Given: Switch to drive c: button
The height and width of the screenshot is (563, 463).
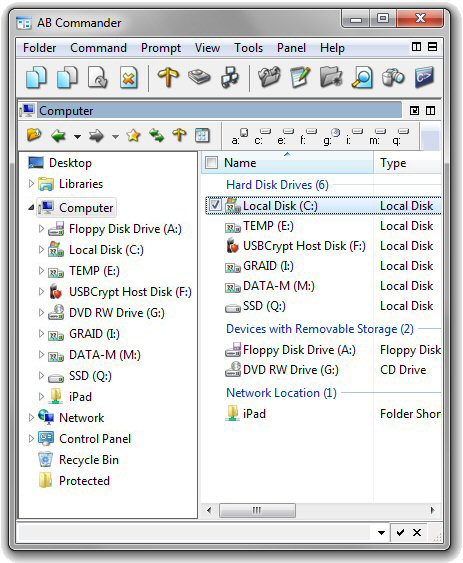Looking at the screenshot, I should pos(262,137).
